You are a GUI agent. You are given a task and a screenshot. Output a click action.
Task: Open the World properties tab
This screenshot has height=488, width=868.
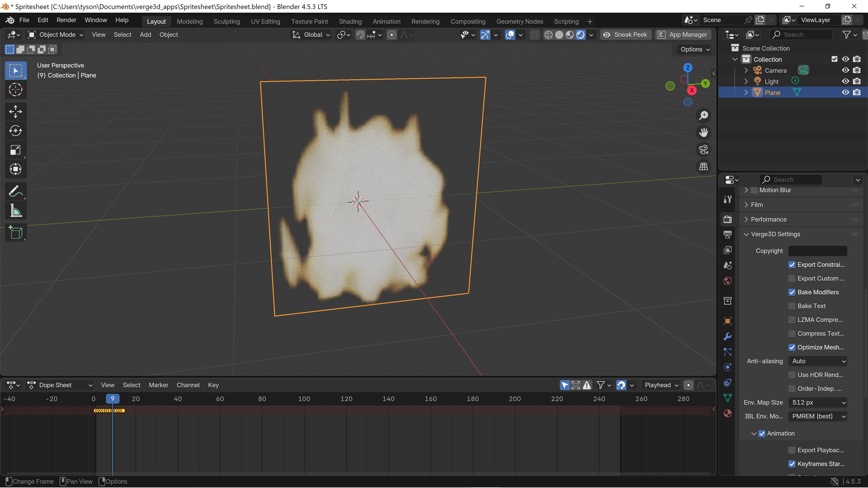[727, 281]
